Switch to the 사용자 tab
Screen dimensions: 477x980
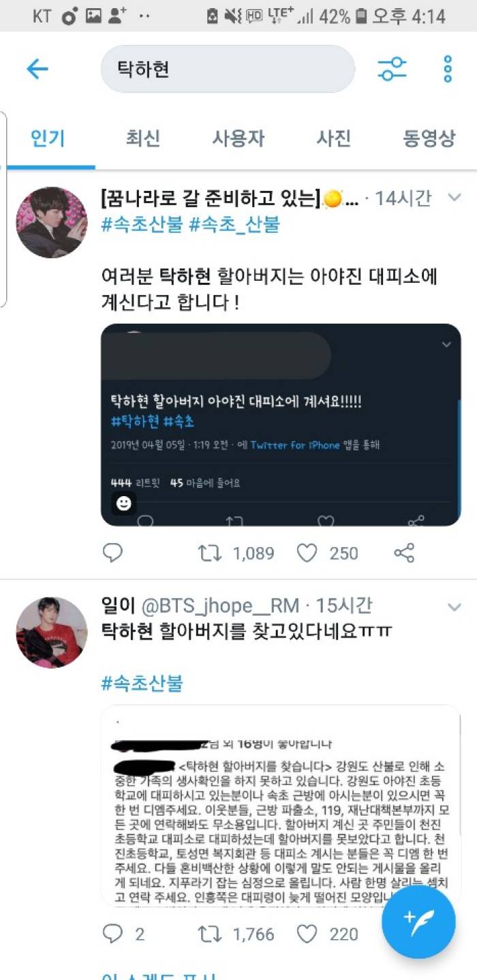click(x=238, y=139)
